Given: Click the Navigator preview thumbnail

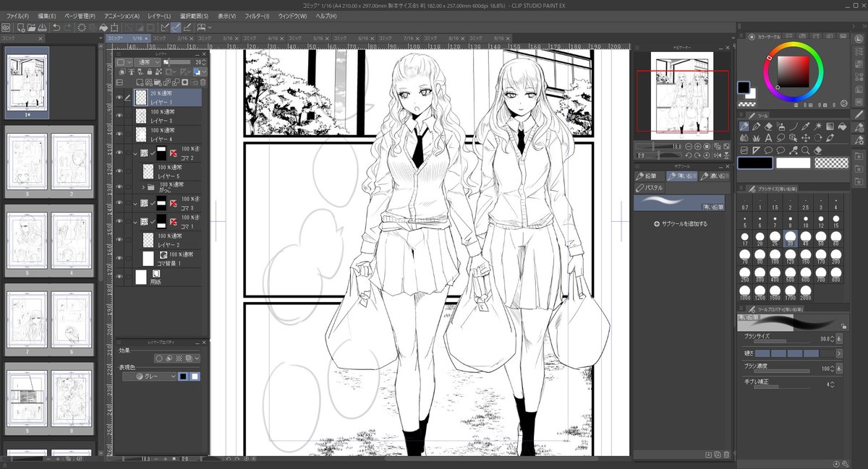Looking at the screenshot, I should [682, 95].
